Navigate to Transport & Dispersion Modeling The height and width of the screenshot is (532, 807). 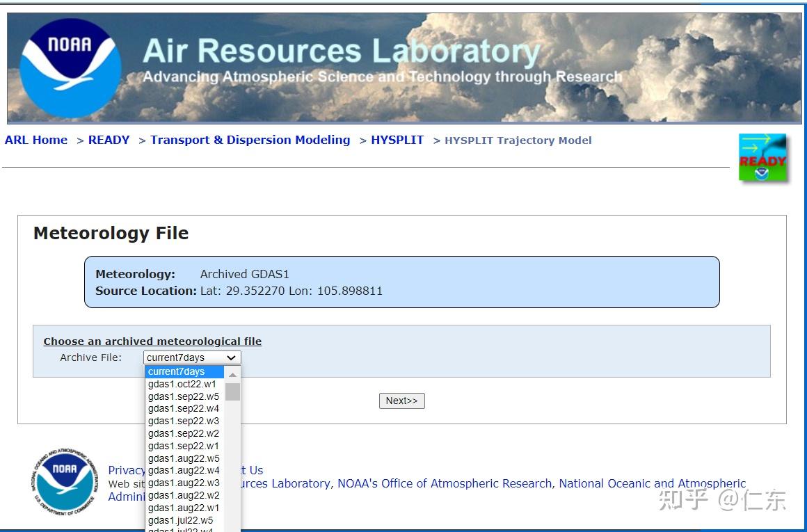[250, 140]
